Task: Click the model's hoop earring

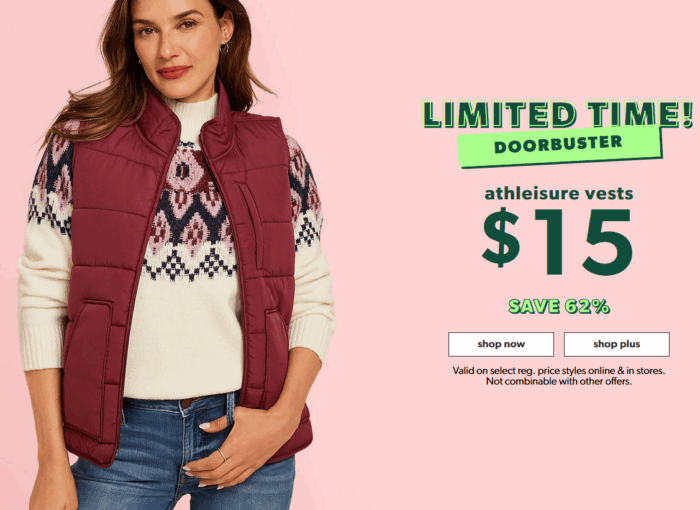Action: point(225,48)
